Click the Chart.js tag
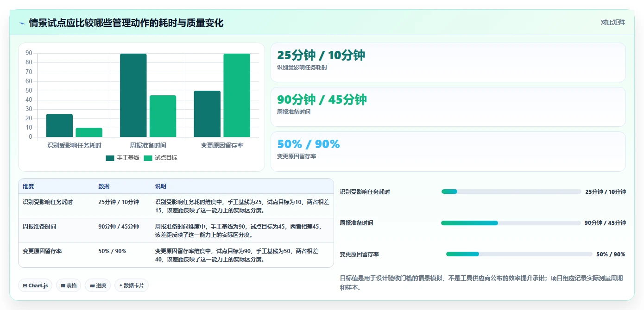The image size is (644, 310). coord(35,285)
